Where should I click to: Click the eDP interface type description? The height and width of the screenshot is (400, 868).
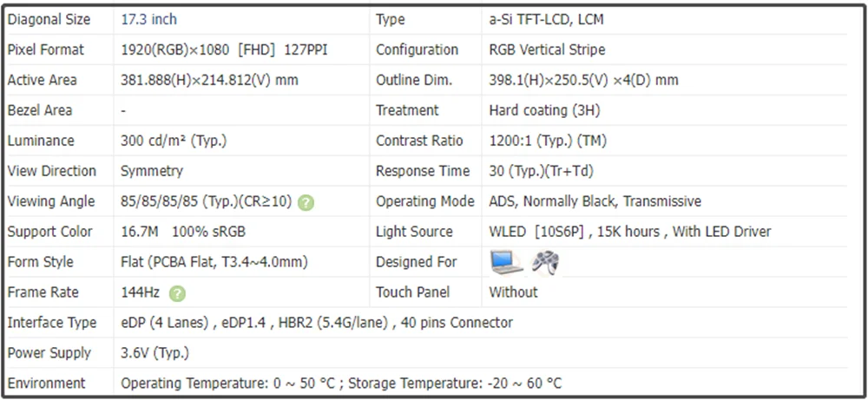(x=317, y=323)
